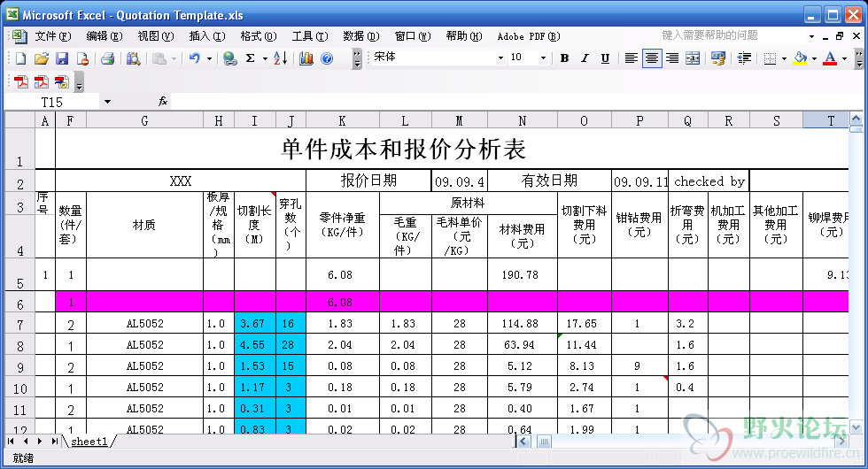Select row 7 header
The height and width of the screenshot is (469, 868).
coord(19,325)
